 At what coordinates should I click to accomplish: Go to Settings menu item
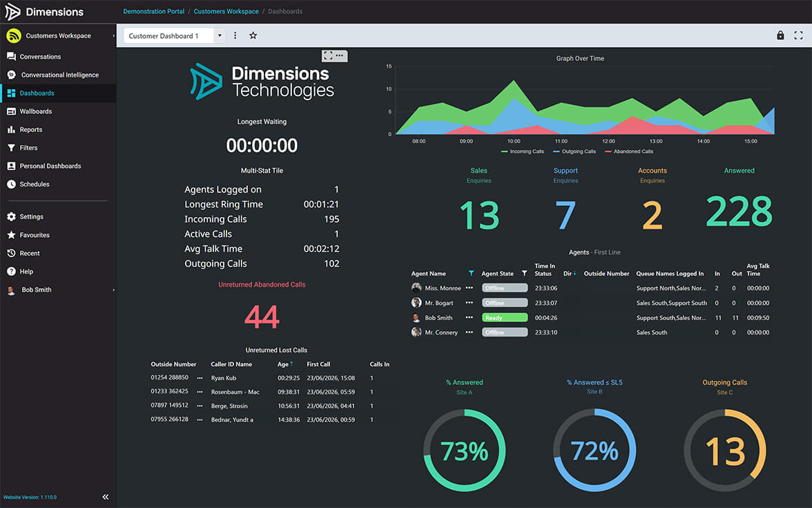tap(32, 217)
